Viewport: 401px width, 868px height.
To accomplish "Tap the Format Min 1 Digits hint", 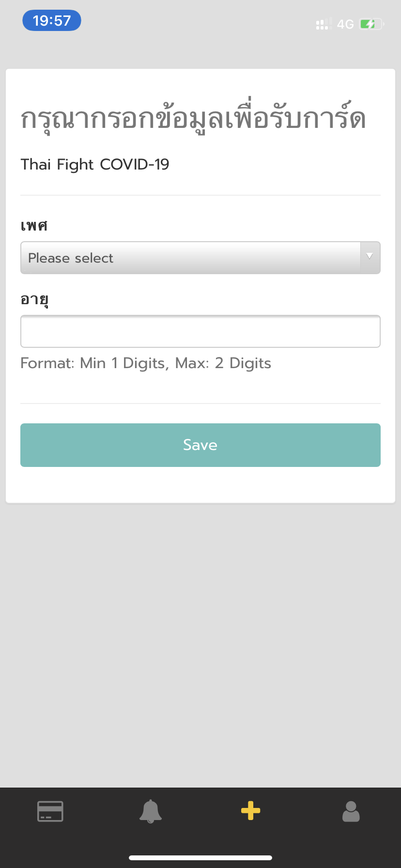I will tap(146, 363).
